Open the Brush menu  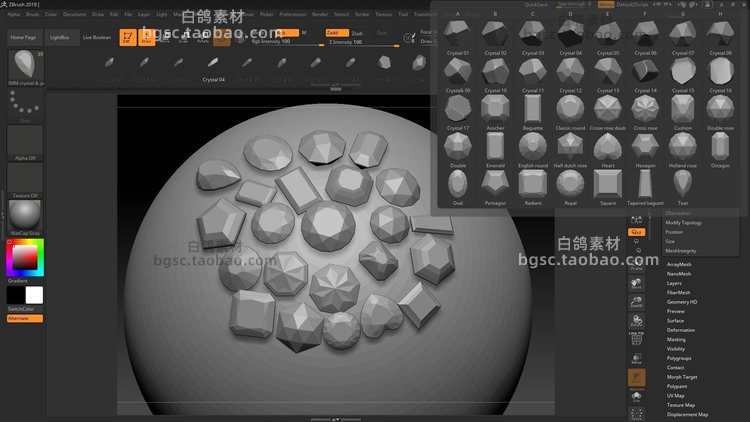coord(33,14)
